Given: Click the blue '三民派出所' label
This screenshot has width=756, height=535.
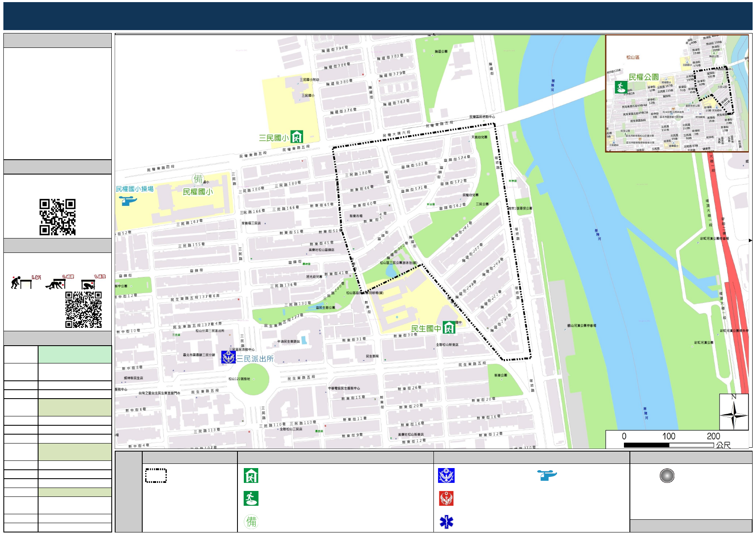Looking at the screenshot, I should point(255,358).
